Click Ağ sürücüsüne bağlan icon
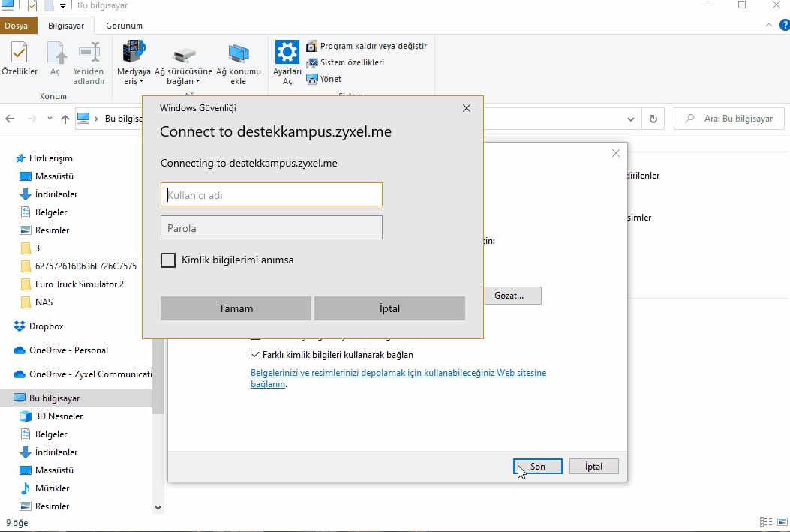This screenshot has width=790, height=532. [x=183, y=55]
